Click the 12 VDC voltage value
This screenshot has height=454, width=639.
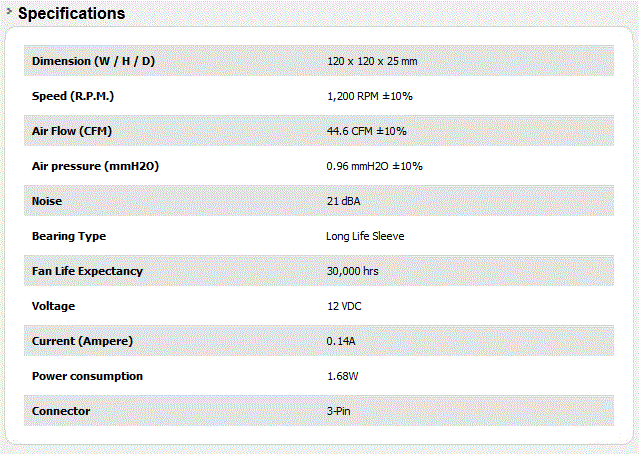coord(344,306)
